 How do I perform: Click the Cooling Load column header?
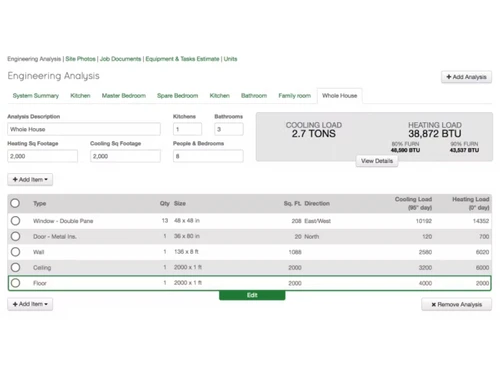click(x=413, y=203)
